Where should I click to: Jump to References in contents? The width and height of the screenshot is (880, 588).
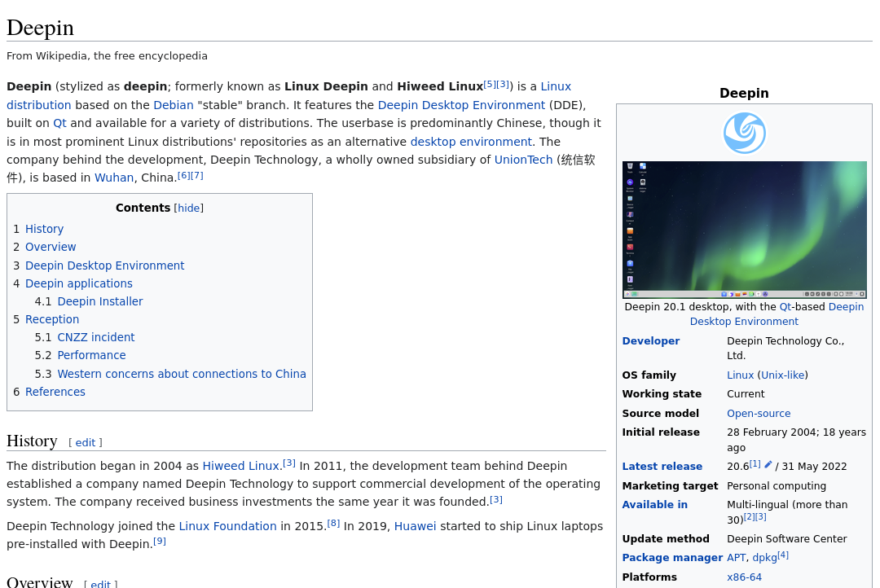(x=55, y=392)
